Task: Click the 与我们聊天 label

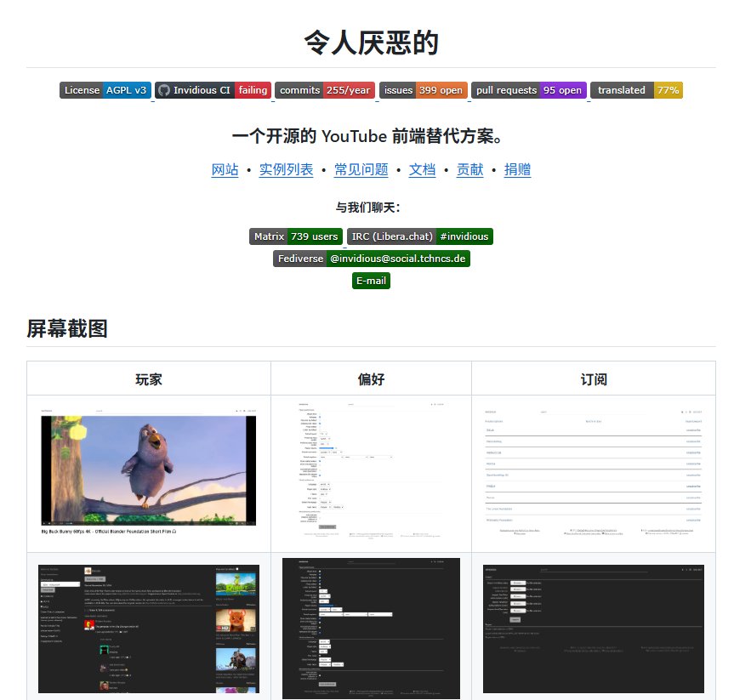Action: point(368,208)
